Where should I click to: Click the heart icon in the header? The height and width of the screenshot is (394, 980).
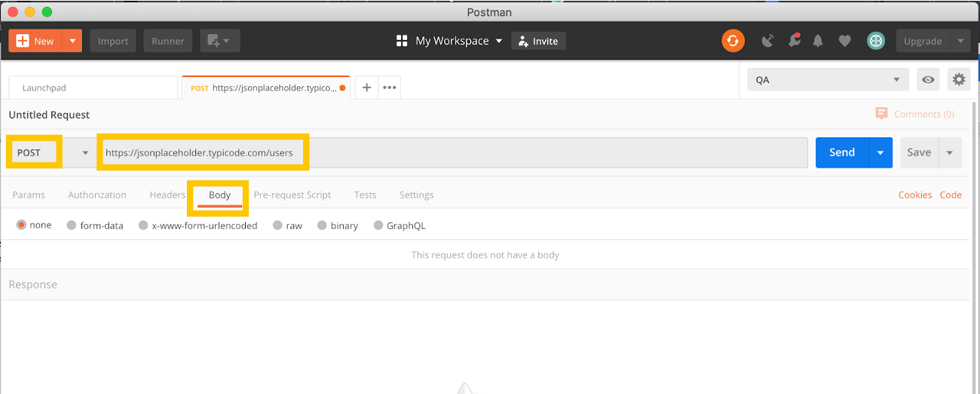pos(844,41)
